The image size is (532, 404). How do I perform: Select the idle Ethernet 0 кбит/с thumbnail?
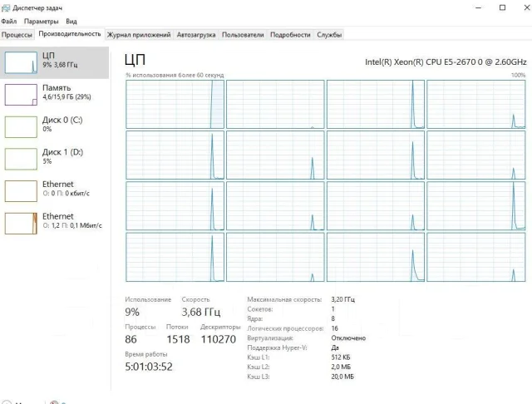pyautogui.click(x=21, y=191)
